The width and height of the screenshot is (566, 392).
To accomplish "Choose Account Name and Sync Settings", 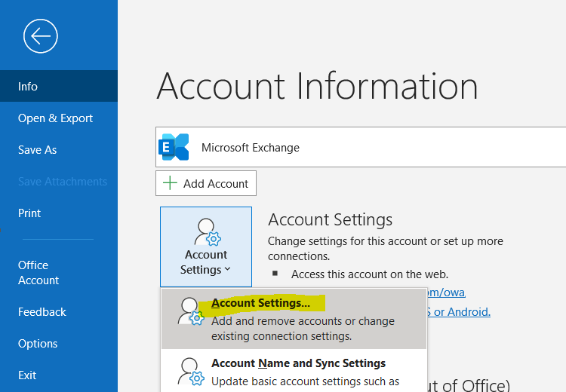I will [x=294, y=371].
